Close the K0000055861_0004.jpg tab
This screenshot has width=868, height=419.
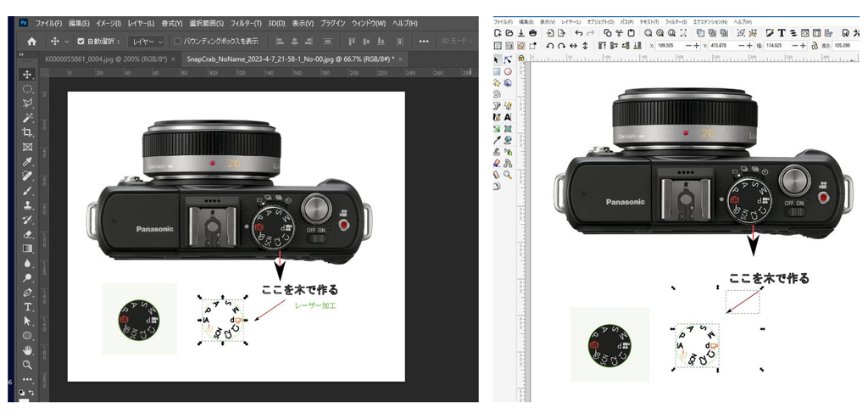point(173,59)
